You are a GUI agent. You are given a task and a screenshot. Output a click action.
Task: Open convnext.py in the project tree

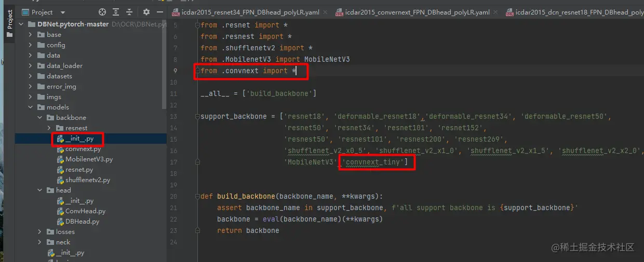83,149
